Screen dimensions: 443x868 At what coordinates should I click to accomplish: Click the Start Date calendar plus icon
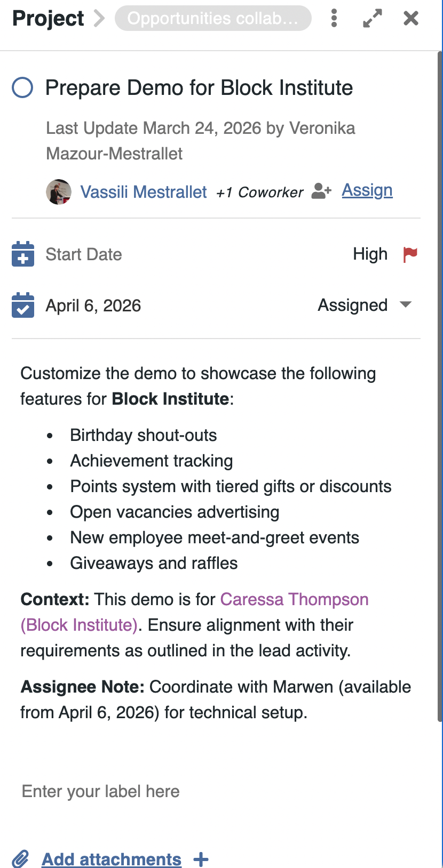[23, 254]
